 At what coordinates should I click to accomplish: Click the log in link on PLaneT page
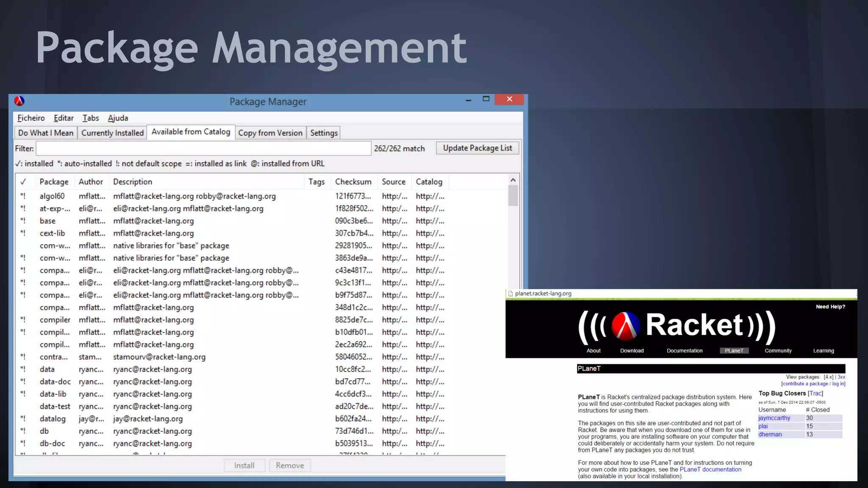838,384
